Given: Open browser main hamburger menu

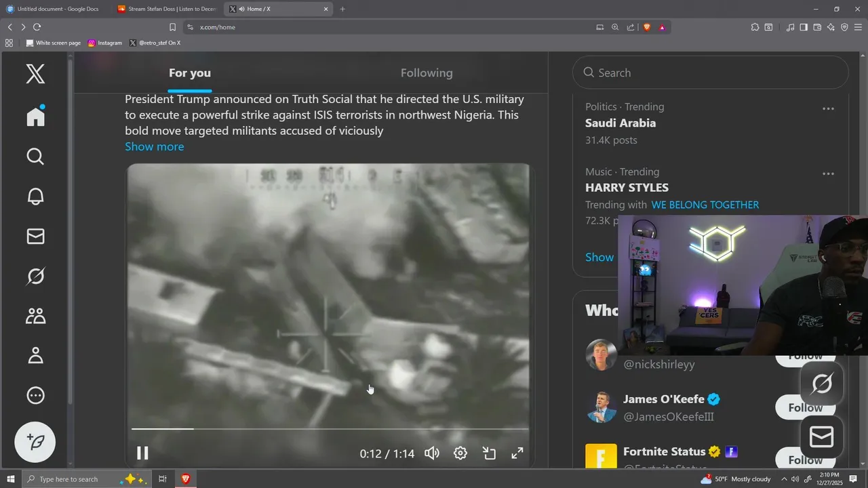Looking at the screenshot, I should [x=858, y=27].
